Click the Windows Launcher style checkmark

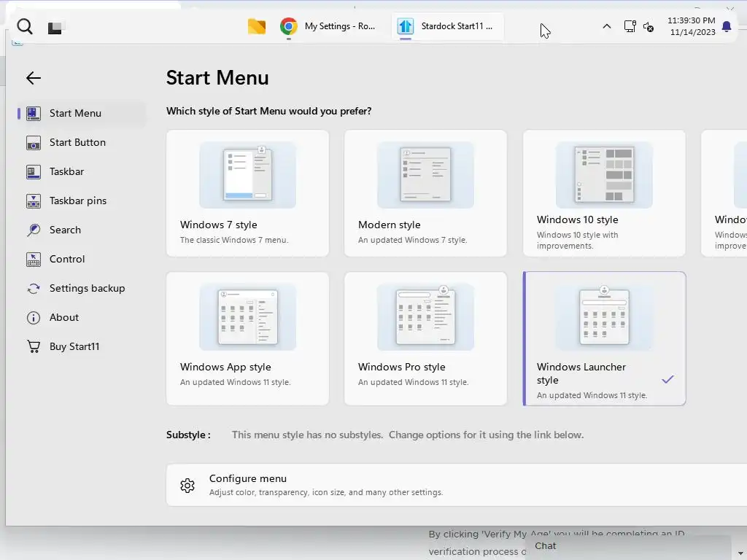(668, 379)
